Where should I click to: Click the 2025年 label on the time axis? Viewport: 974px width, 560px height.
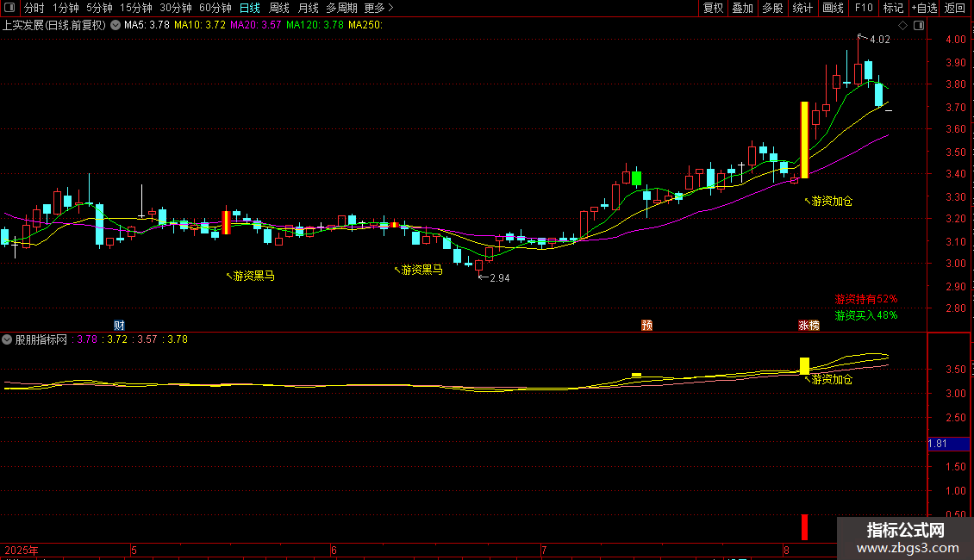(x=22, y=551)
